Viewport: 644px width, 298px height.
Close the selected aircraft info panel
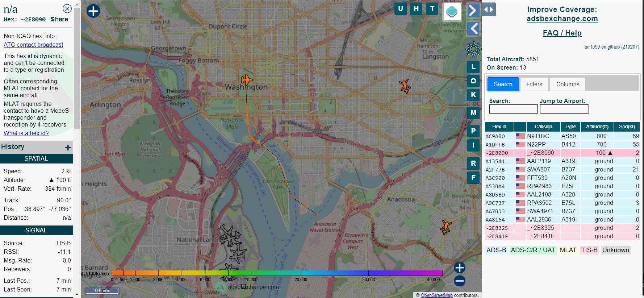(67, 8)
